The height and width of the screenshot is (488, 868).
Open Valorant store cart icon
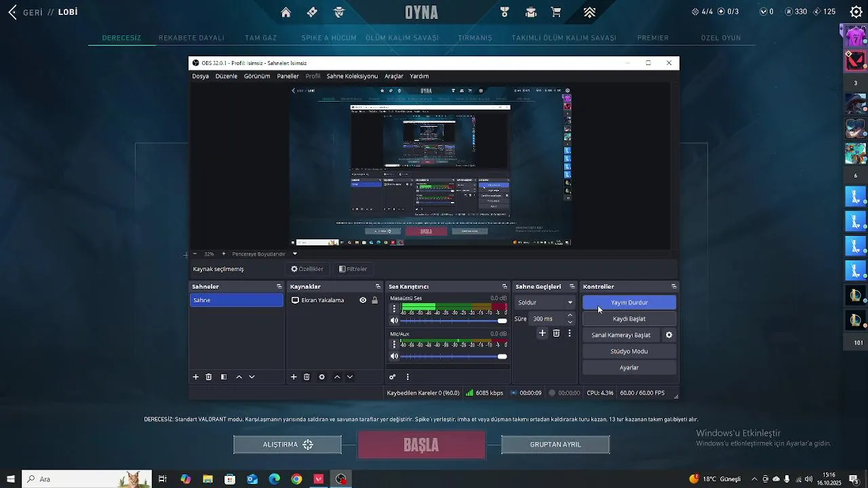[556, 12]
